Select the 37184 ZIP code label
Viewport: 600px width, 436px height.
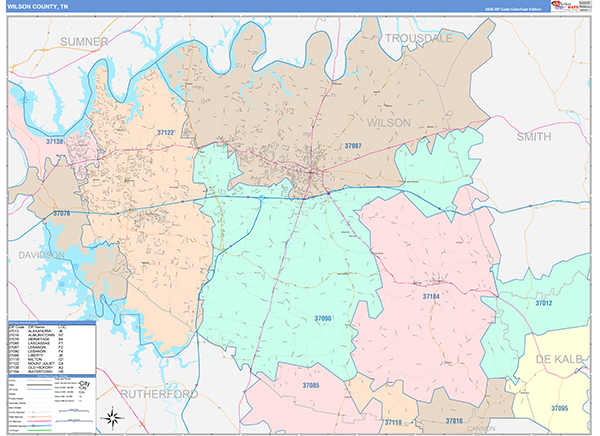[431, 297]
